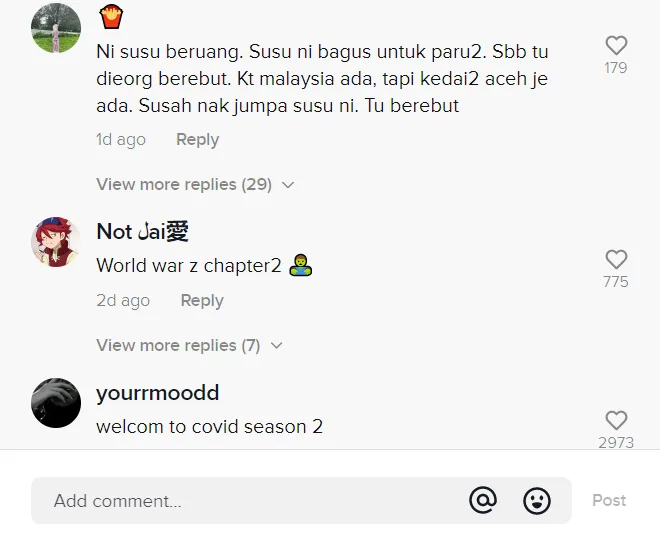Click the disabled Post button

click(x=609, y=500)
